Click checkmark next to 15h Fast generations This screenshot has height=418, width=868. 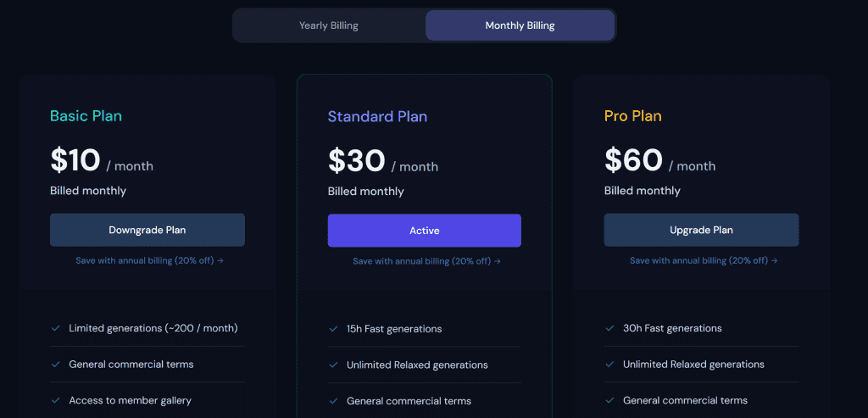[333, 329]
